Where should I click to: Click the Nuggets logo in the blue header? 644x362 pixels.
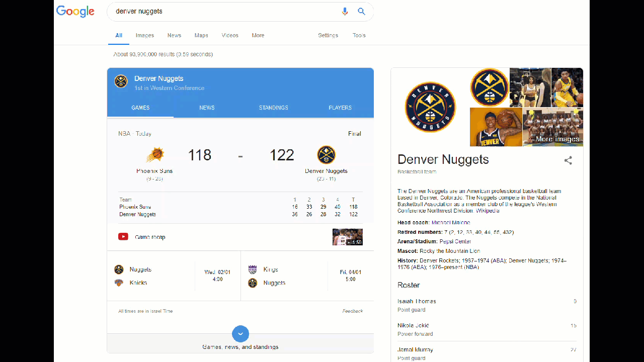coord(121,81)
